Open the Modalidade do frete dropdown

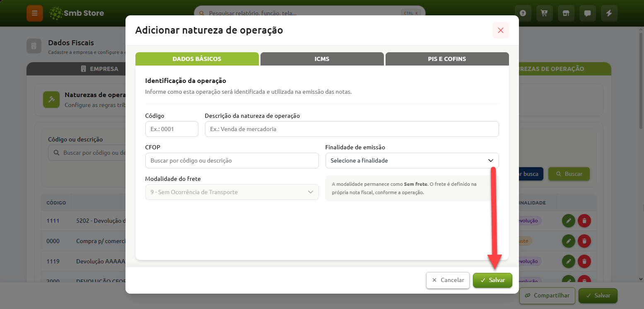[x=232, y=192]
